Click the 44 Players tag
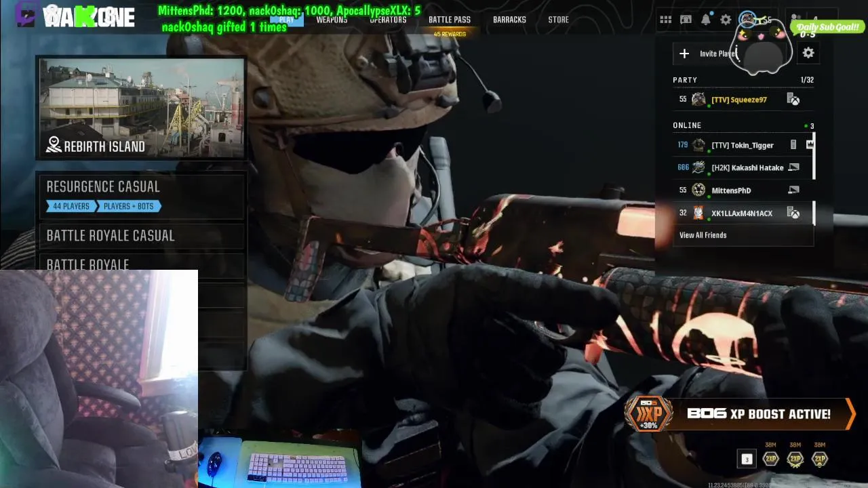Viewport: 868px width, 488px height. [x=71, y=206]
